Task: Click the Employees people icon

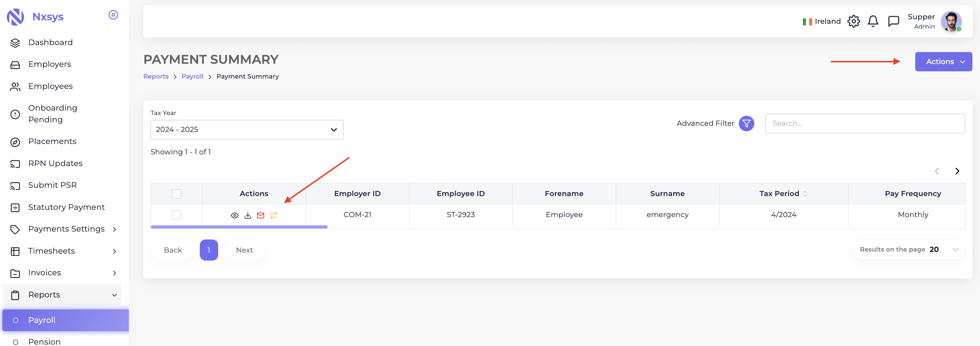Action: [15, 86]
